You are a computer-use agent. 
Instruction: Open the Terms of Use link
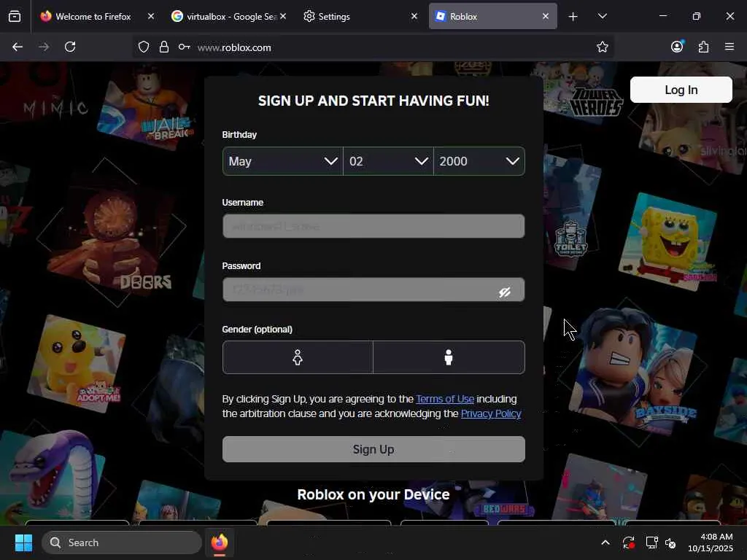445,399
